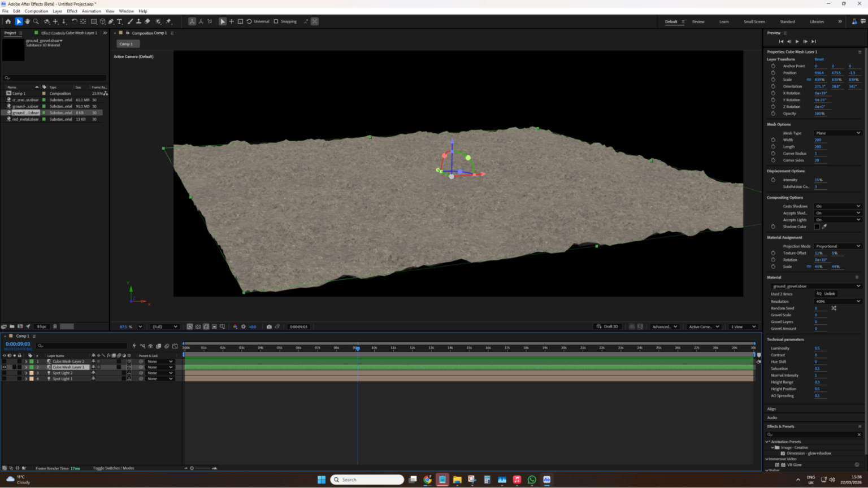The width and height of the screenshot is (868, 488).
Task: Open the Animation menu
Action: coord(91,11)
